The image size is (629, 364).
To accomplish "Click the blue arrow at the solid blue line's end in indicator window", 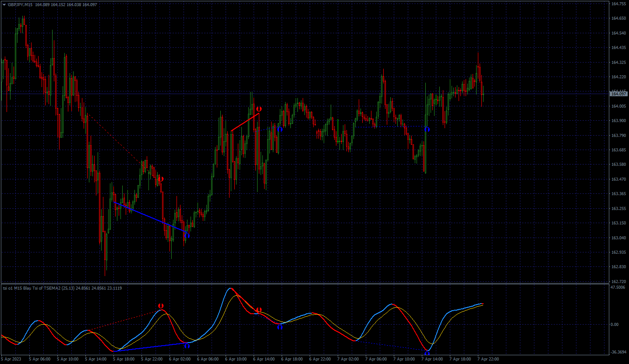I will pos(187,346).
